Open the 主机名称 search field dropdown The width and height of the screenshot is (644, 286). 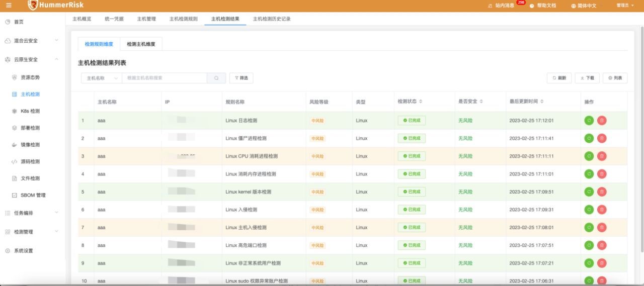(101, 78)
